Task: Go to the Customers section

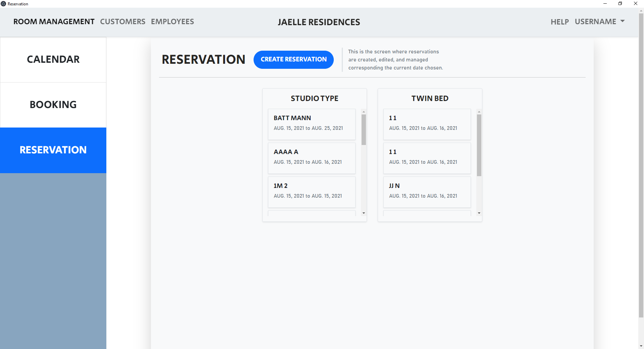Action: point(123,21)
